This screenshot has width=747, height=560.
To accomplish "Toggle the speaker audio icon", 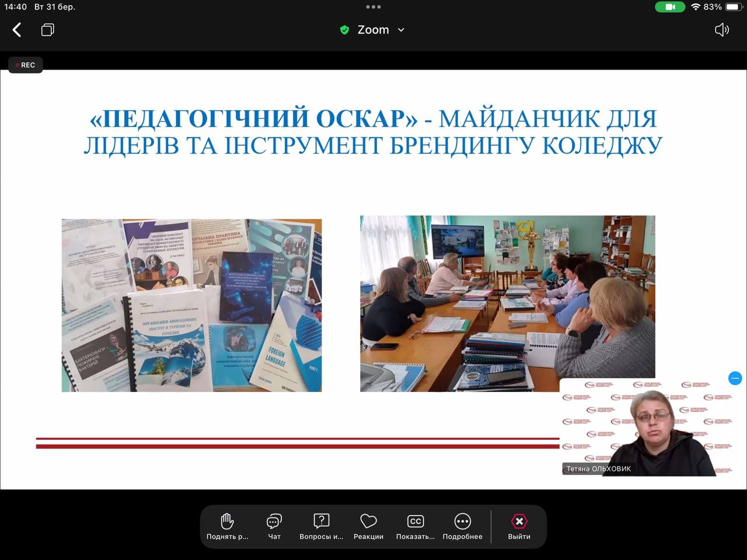I will click(x=722, y=30).
